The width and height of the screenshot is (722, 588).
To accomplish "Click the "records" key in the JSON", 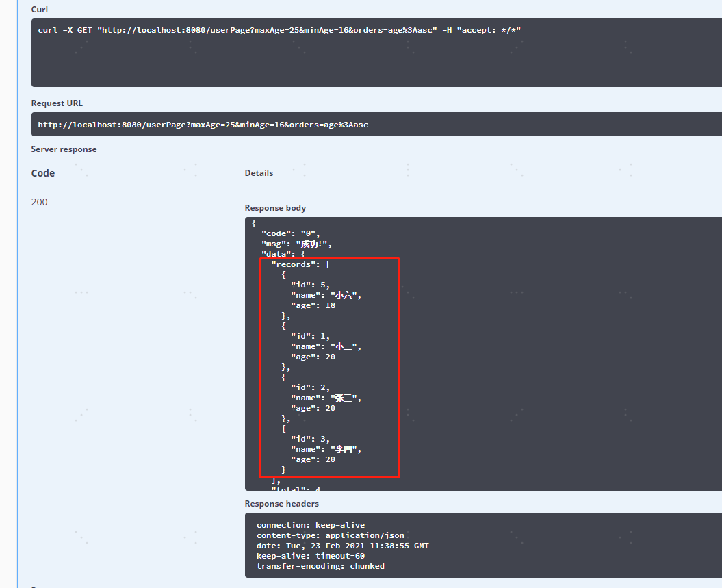I will pyautogui.click(x=295, y=264).
